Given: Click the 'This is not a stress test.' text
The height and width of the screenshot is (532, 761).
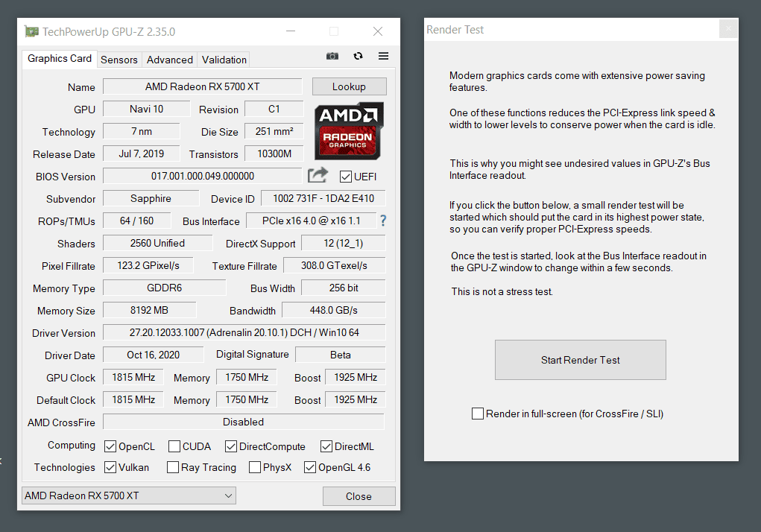Looking at the screenshot, I should click(x=502, y=291).
